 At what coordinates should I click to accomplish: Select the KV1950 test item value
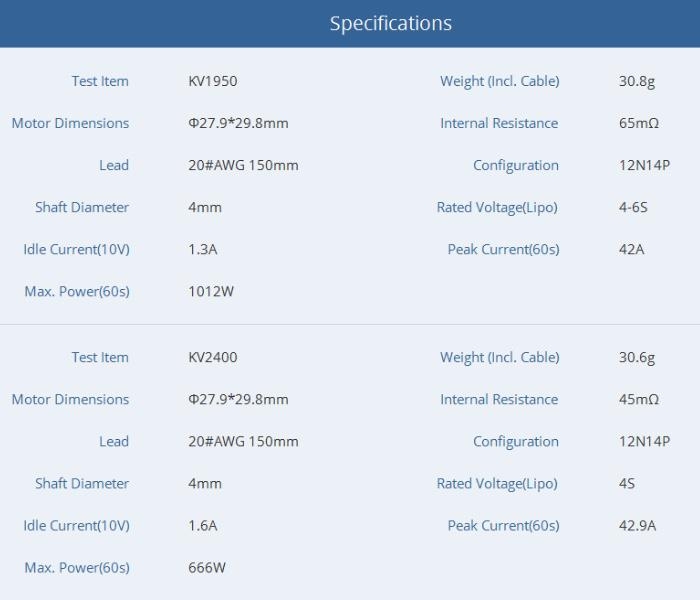coord(213,81)
